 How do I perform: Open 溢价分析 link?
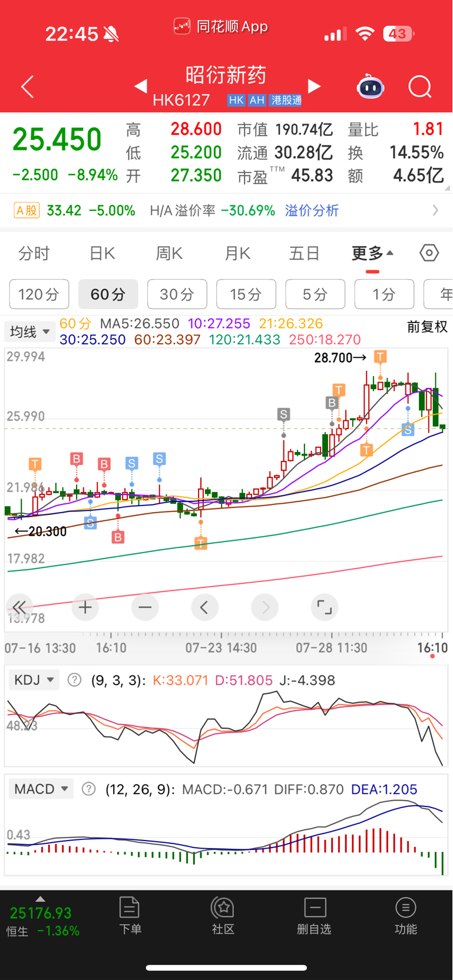tap(312, 211)
